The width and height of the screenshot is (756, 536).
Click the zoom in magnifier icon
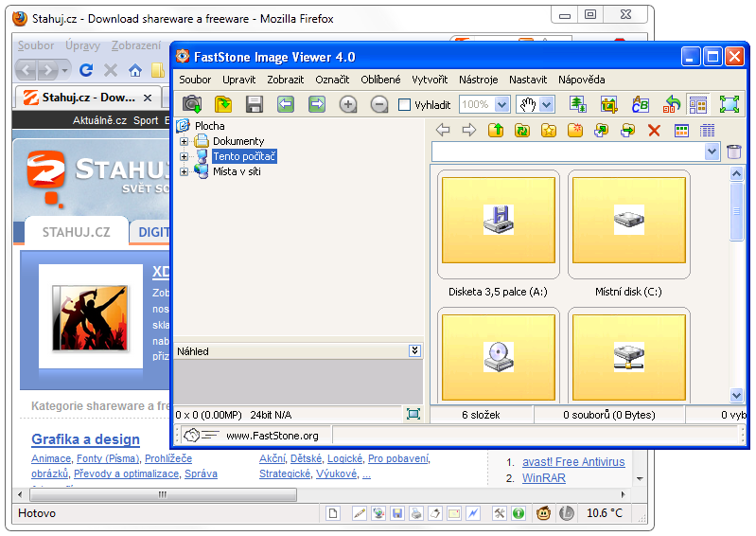pos(348,104)
